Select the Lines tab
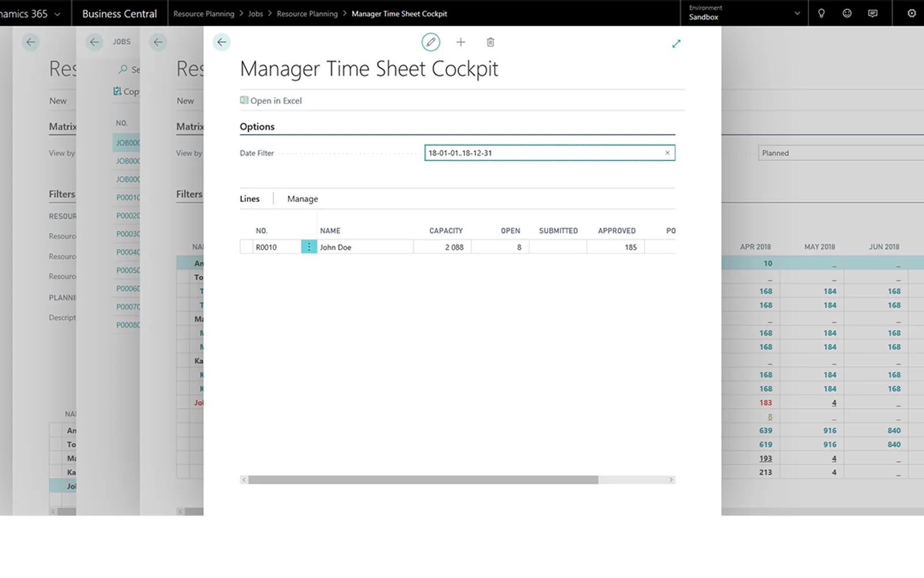This screenshot has width=924, height=578. coord(249,199)
